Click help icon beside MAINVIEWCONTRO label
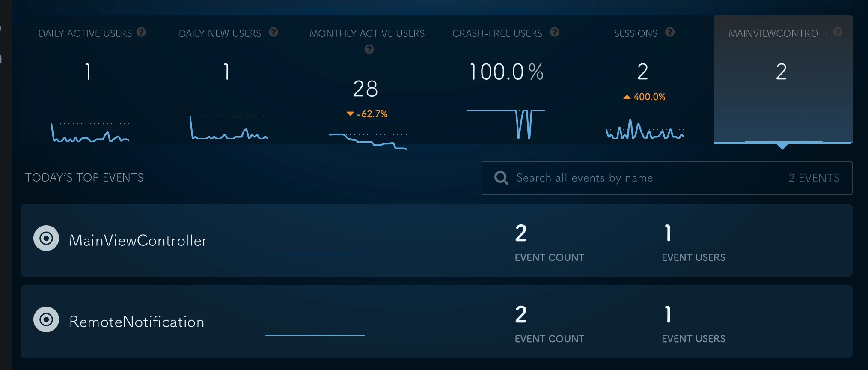 tap(838, 32)
